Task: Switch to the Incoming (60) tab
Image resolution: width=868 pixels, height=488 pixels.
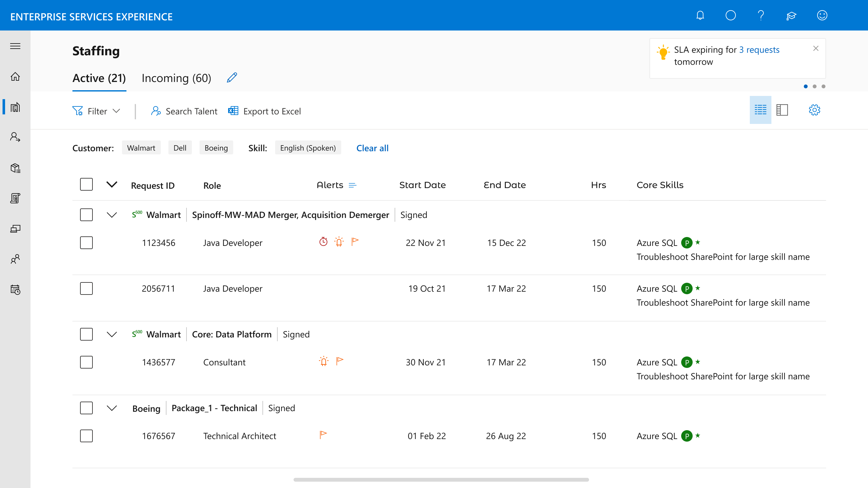Action: [x=176, y=78]
